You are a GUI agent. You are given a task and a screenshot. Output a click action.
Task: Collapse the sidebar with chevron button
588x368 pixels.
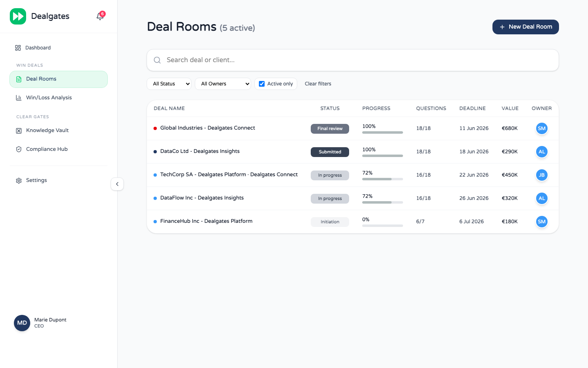[x=117, y=184]
